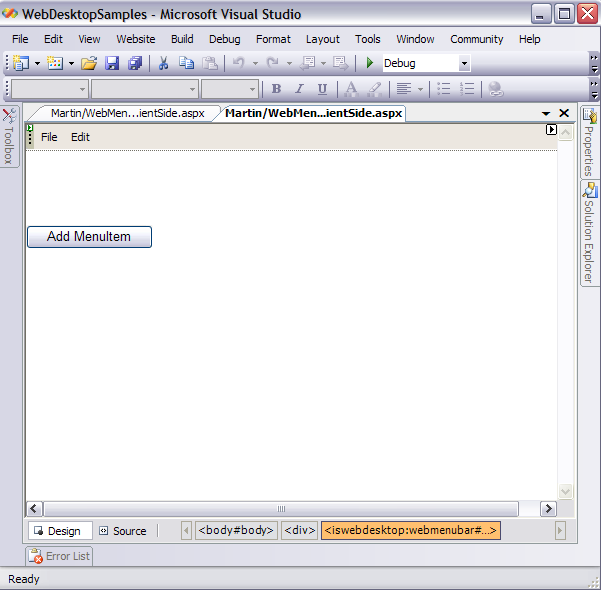
Task: Open the Website menu
Action: pos(136,39)
